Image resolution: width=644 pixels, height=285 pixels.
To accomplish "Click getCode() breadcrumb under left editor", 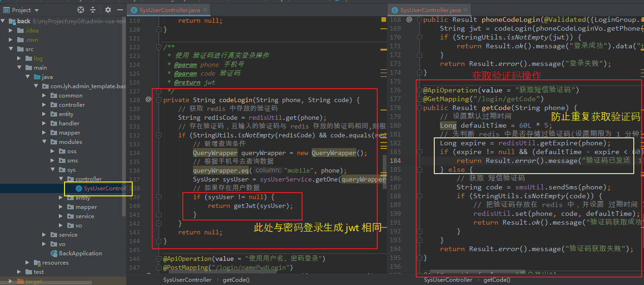I will coord(236,280).
